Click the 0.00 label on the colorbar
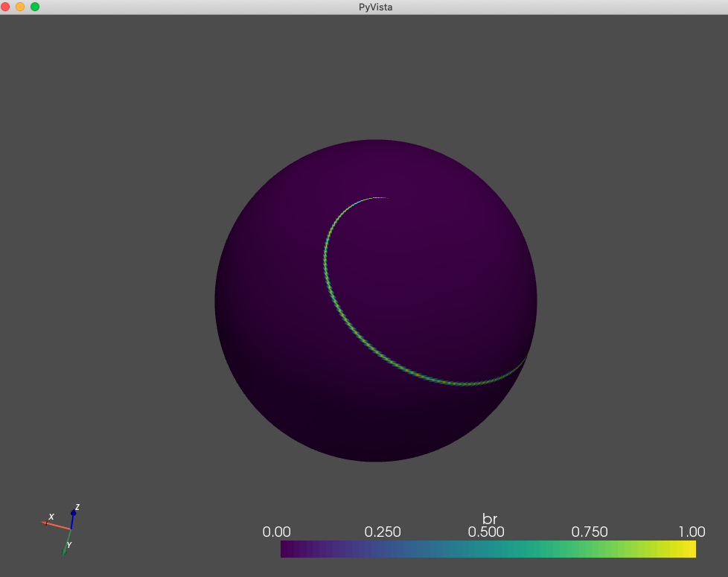Image resolution: width=728 pixels, height=577 pixels. tap(276, 532)
